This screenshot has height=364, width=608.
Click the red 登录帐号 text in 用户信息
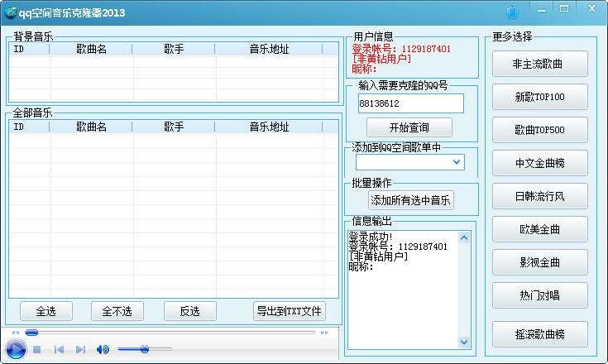tap(401, 49)
